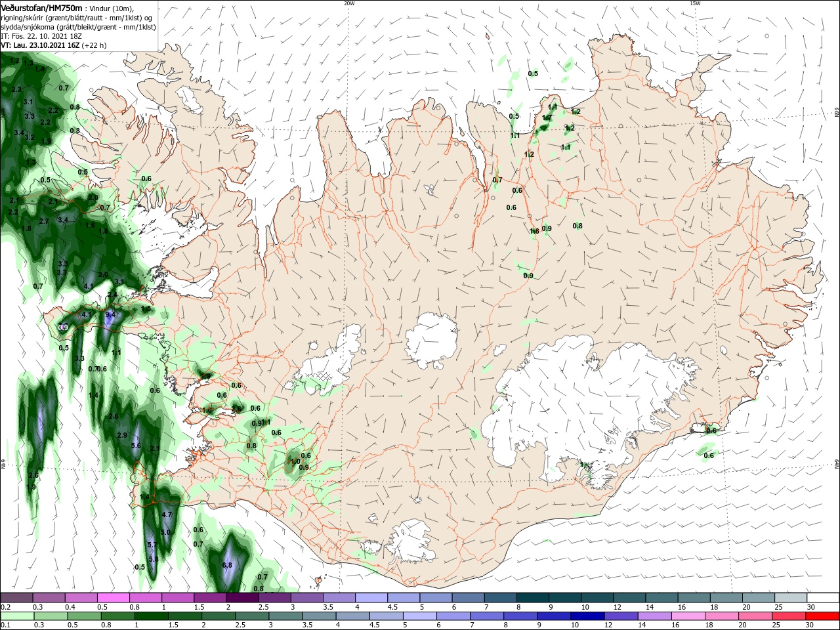Click the dark teal 8–9 swatch on upper scale
This screenshot has width=840, height=630.
click(x=532, y=598)
